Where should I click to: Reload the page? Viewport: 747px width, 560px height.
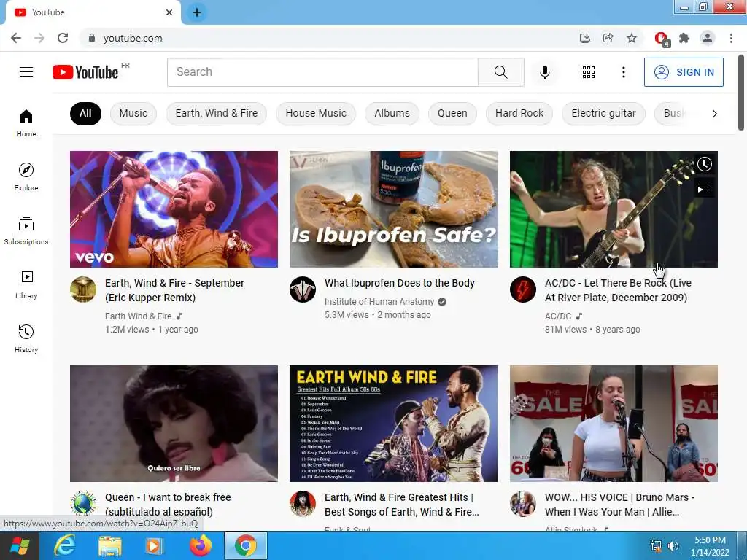[63, 38]
